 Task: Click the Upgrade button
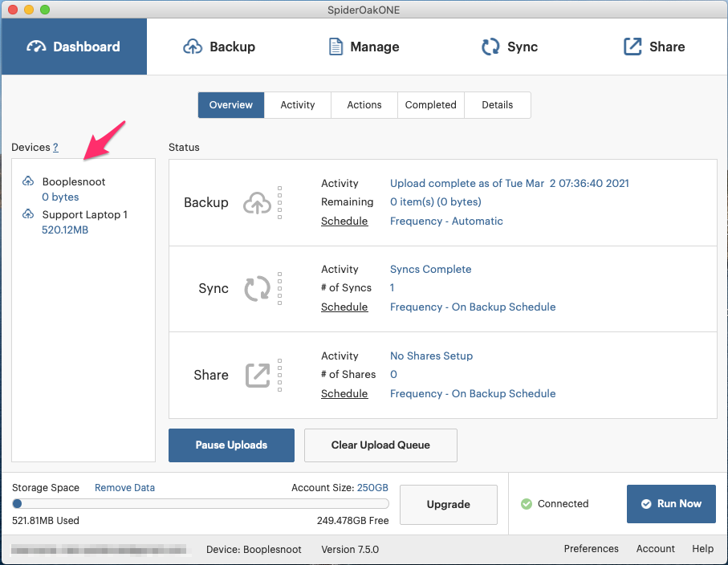tap(449, 505)
